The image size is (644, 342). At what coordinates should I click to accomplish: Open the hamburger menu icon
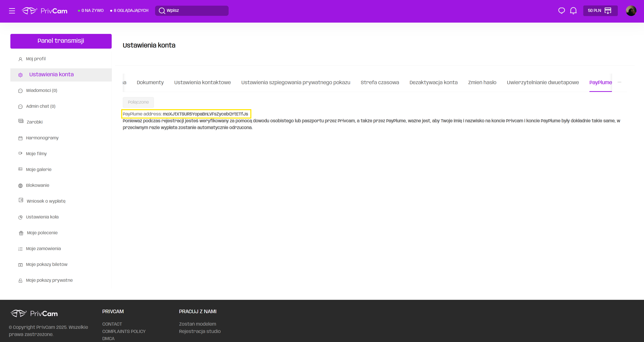tap(12, 11)
